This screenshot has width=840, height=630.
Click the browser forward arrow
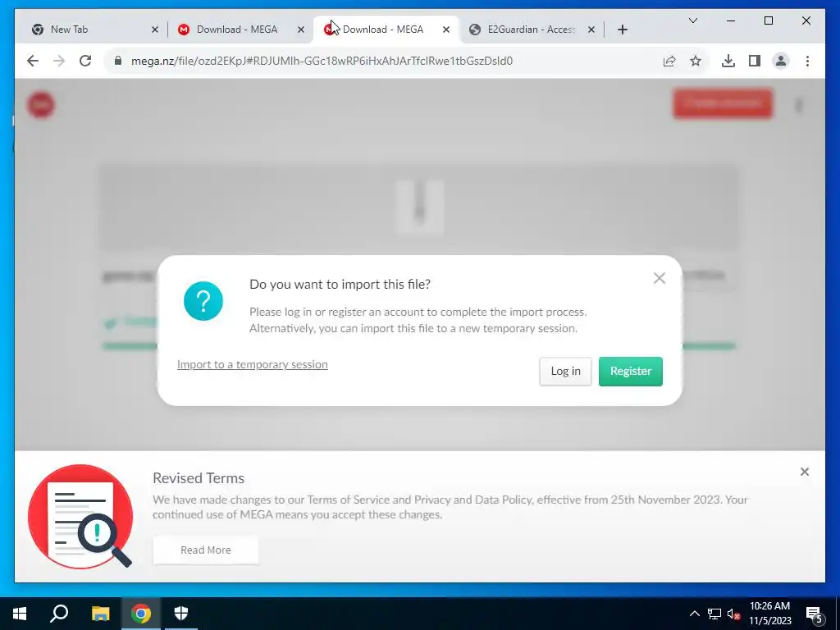[x=59, y=61]
